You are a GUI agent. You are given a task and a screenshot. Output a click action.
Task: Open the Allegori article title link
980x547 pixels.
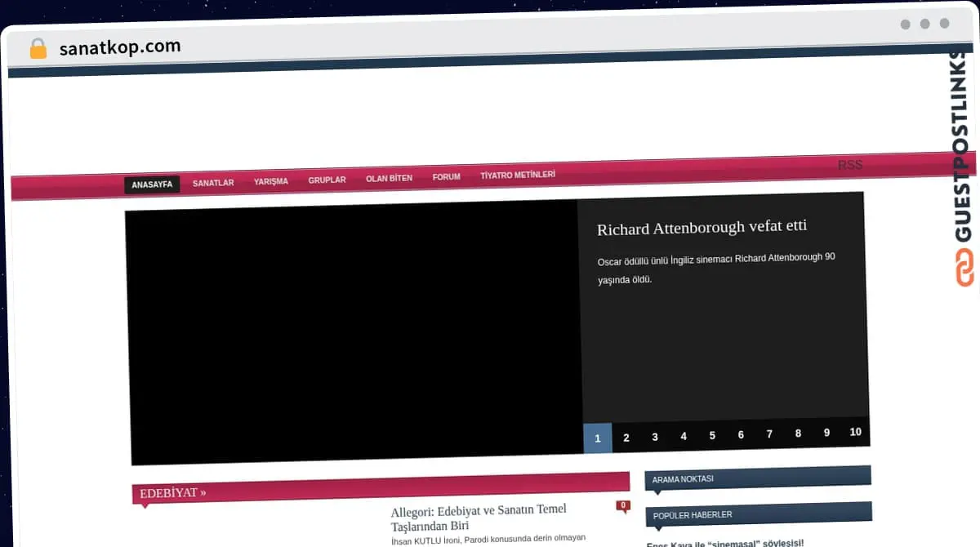[479, 518]
